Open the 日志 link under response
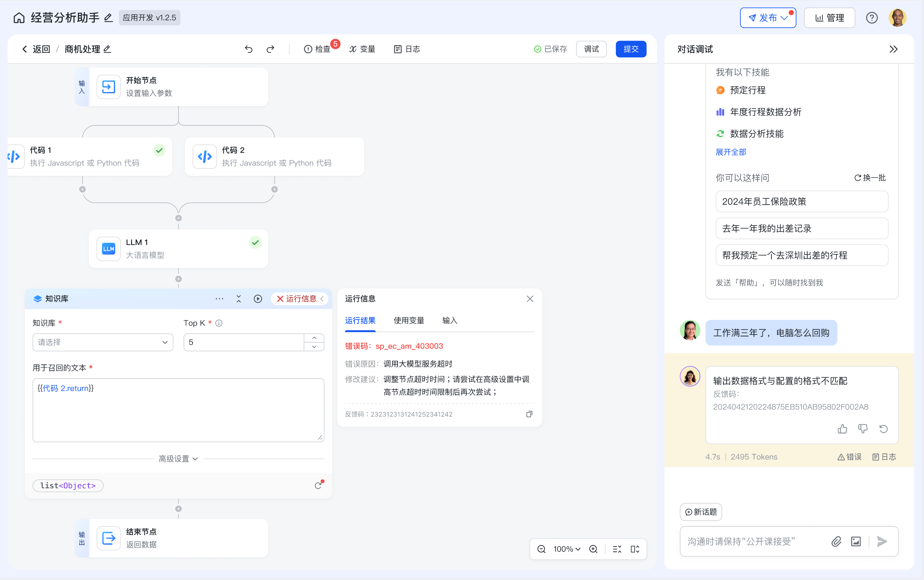The image size is (924, 580). (884, 457)
